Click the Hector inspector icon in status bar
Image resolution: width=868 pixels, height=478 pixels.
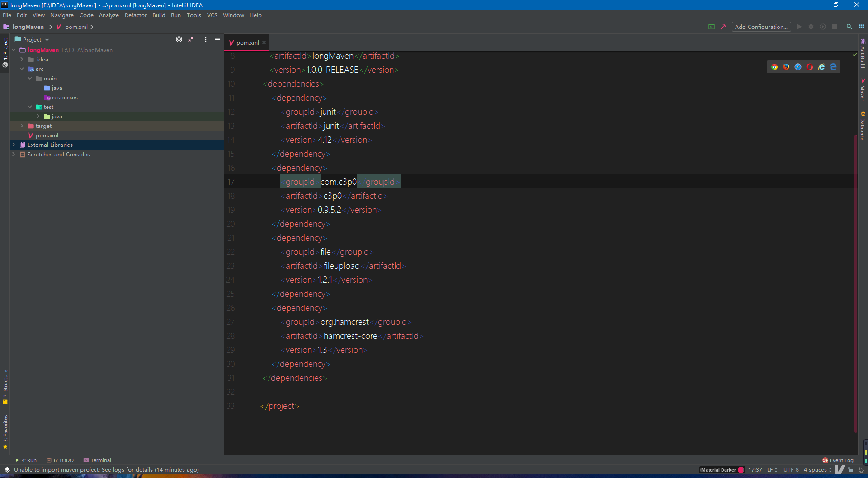click(x=861, y=470)
